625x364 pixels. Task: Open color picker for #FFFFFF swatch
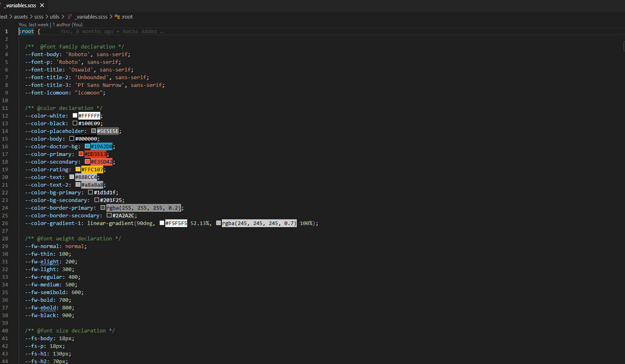[x=75, y=116]
